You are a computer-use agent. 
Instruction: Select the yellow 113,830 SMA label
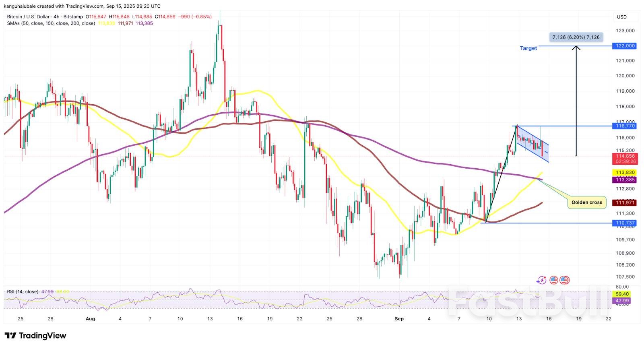(x=625, y=172)
